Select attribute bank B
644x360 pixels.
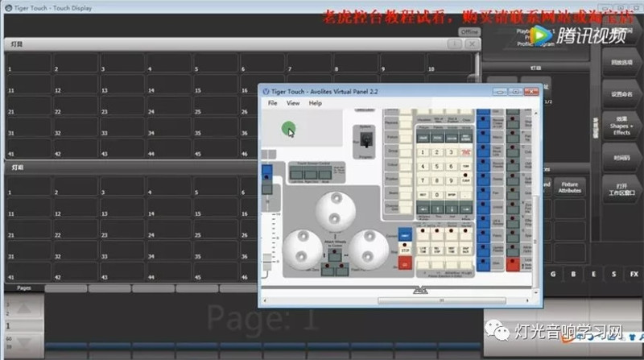(573, 274)
